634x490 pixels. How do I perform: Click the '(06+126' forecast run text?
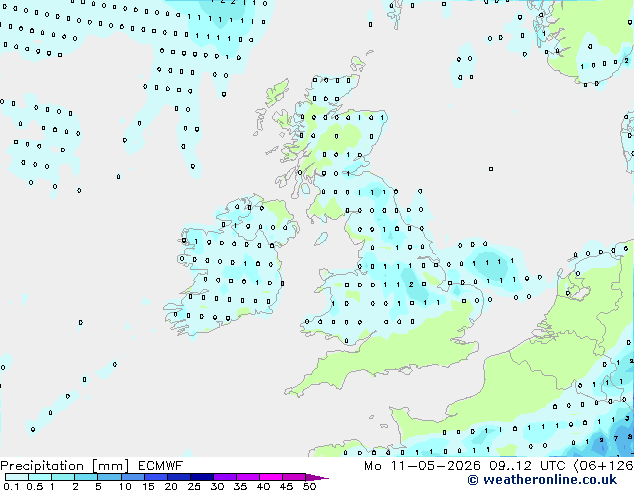(x=603, y=466)
